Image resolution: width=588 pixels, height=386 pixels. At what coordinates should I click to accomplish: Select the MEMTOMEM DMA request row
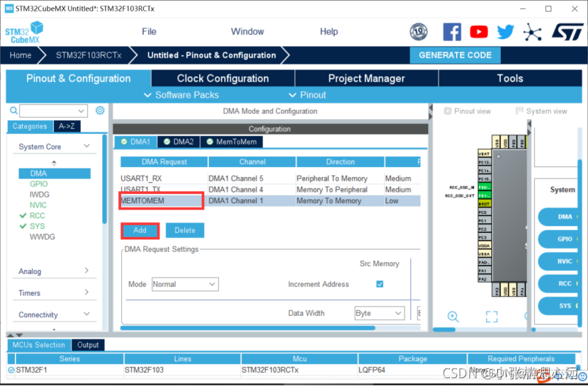click(x=270, y=201)
